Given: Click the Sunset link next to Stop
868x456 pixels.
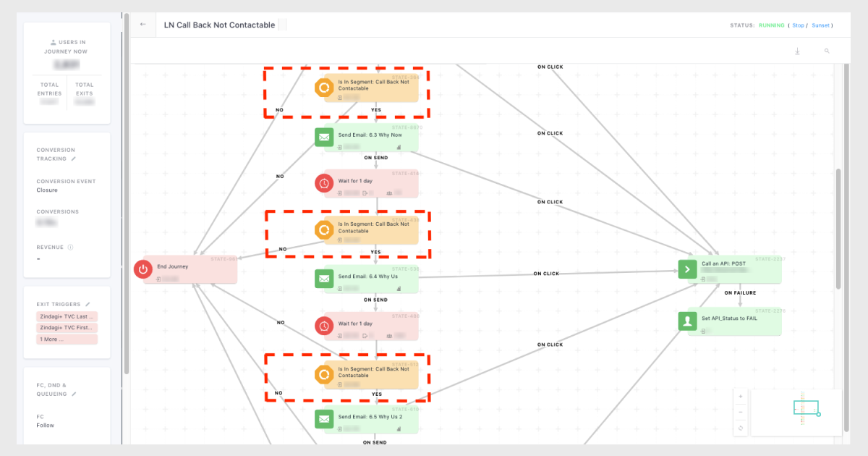Looking at the screenshot, I should point(821,25).
